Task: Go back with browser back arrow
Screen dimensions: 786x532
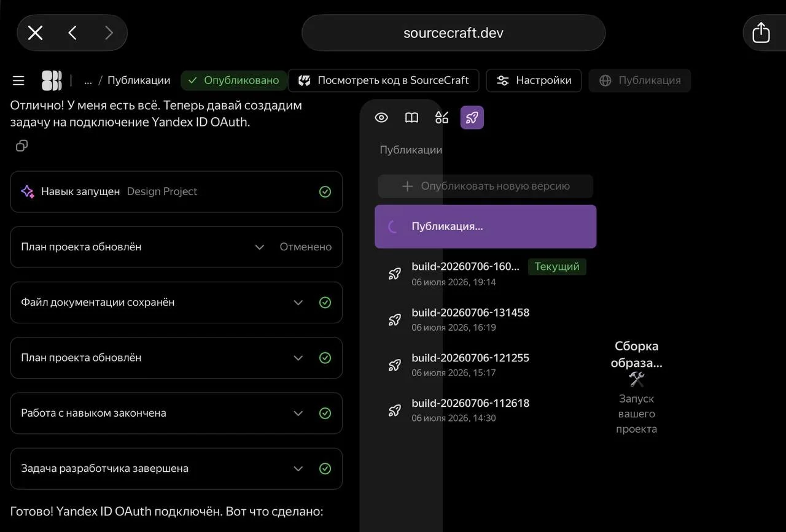Action: 72,33
